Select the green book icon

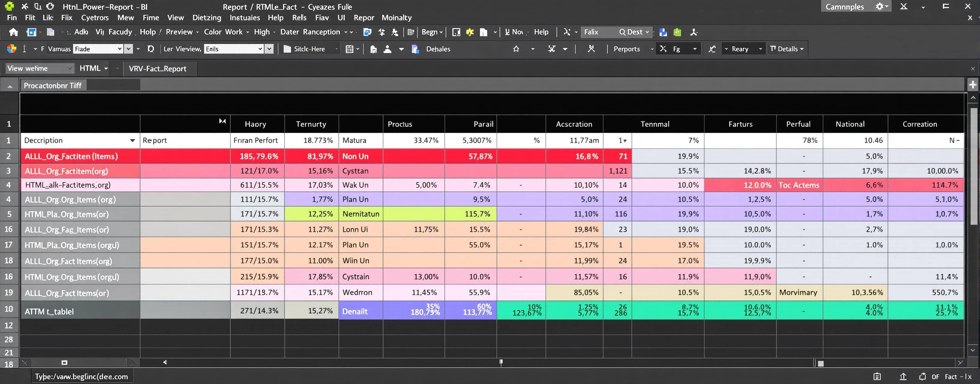click(x=677, y=32)
